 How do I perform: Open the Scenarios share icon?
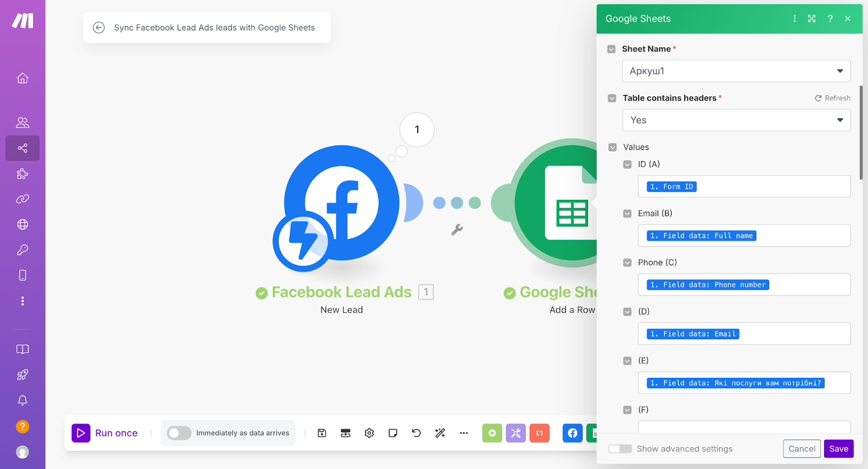pyautogui.click(x=22, y=148)
